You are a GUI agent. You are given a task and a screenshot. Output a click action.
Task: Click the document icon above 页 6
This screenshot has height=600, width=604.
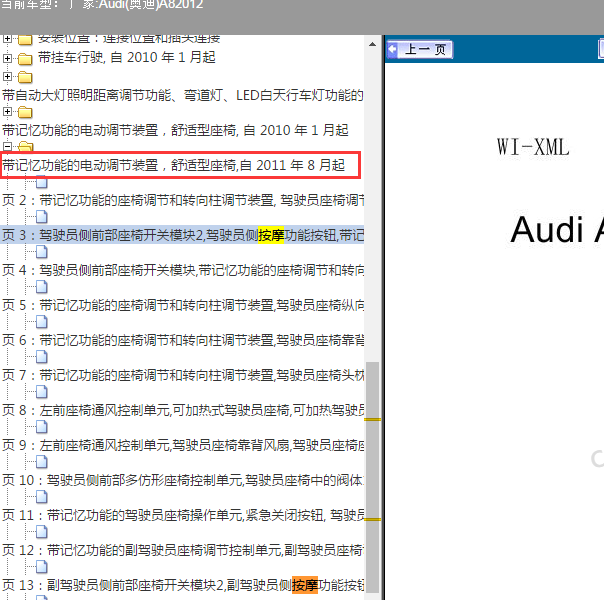[x=42, y=322]
